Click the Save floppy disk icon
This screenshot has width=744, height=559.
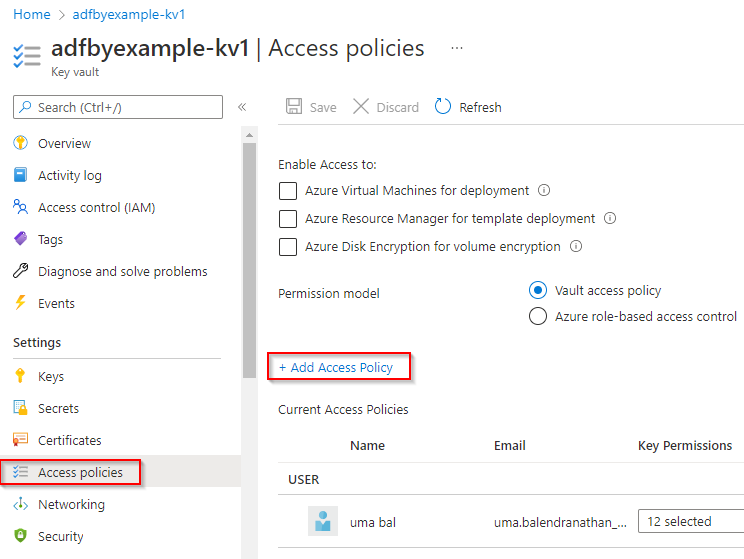(294, 106)
